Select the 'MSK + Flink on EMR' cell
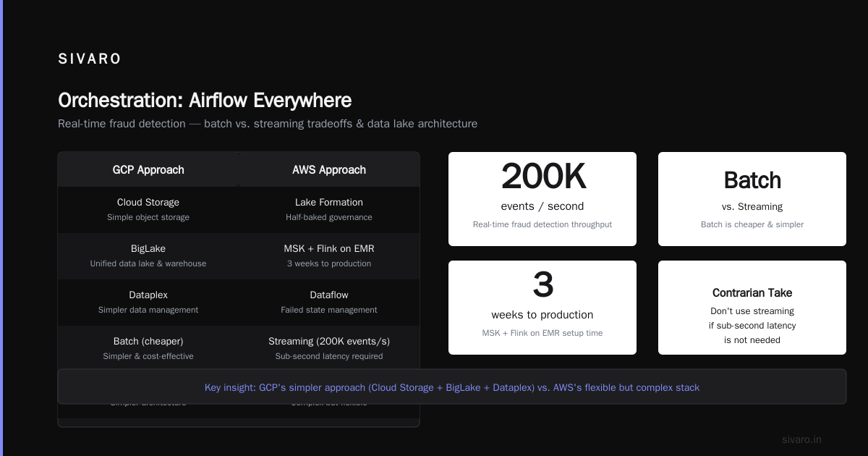Viewport: 868px width, 456px height. click(329, 248)
